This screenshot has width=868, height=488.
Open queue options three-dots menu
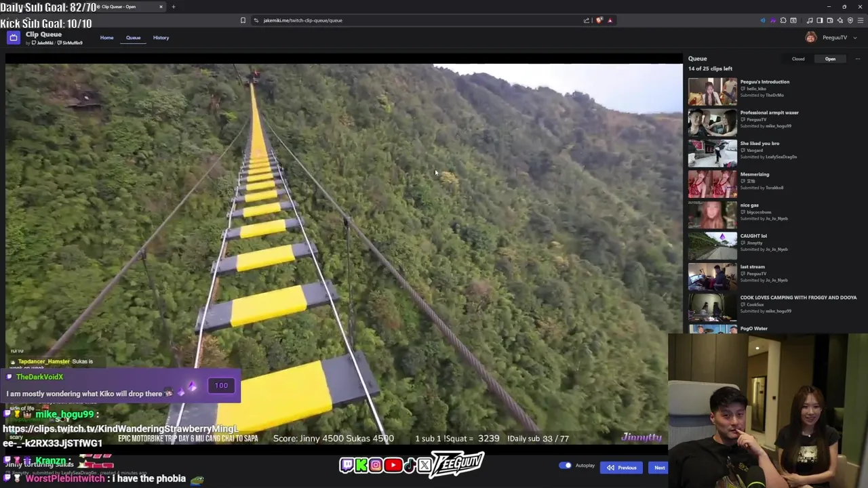pyautogui.click(x=857, y=59)
